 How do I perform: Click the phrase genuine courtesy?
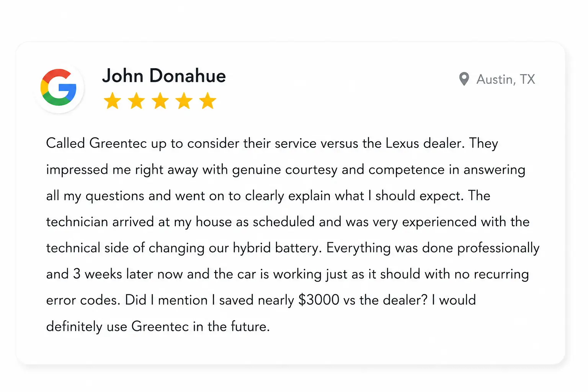pos(285,170)
